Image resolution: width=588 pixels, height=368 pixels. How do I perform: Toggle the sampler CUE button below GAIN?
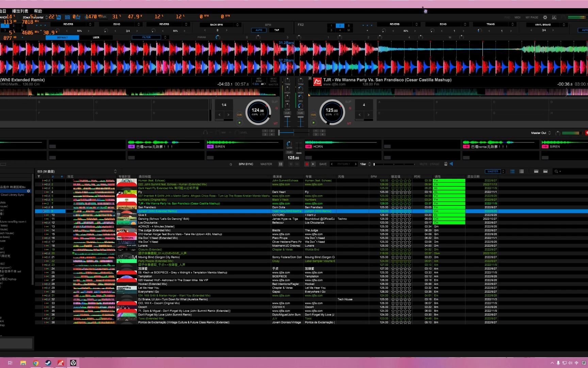click(x=289, y=152)
